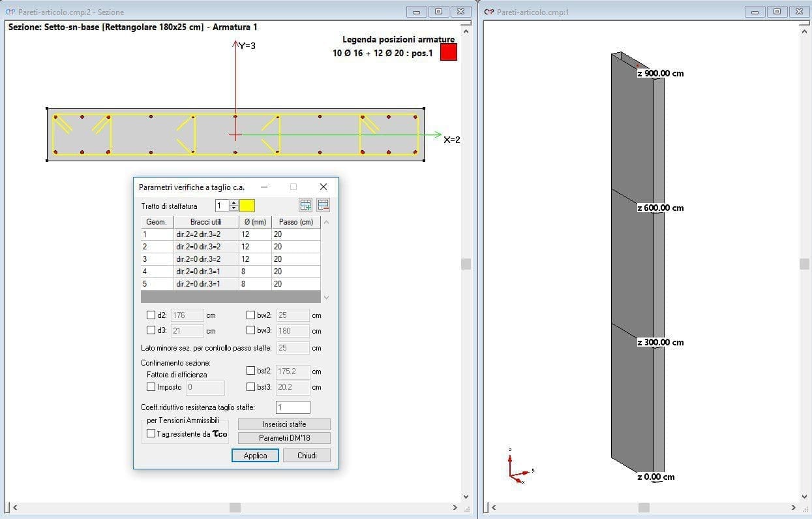
Task: Click the Tratto di staffatura number field
Action: 222,206
